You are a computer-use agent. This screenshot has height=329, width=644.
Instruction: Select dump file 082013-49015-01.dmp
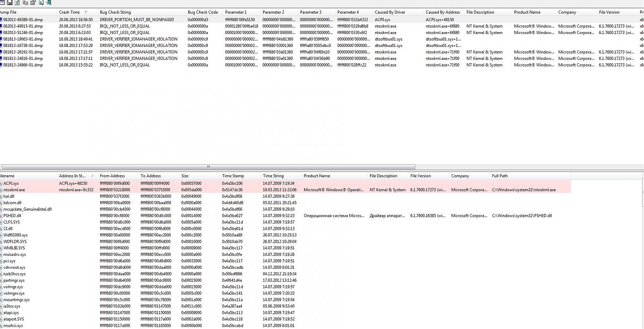pyautogui.click(x=23, y=26)
